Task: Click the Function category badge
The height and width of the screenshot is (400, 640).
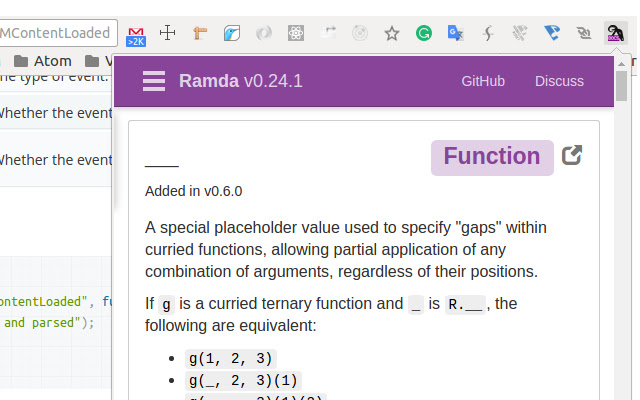Action: click(x=492, y=158)
